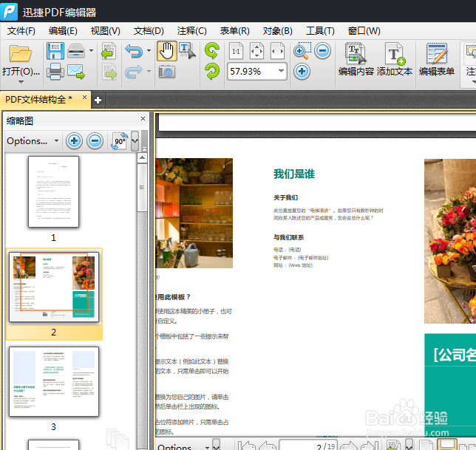The width and height of the screenshot is (476, 450).
Task: Set zoom to actual size 1:1
Action: point(237,51)
